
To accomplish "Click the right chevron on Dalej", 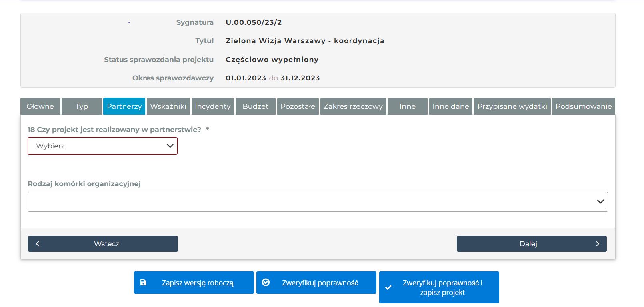I will [597, 244].
